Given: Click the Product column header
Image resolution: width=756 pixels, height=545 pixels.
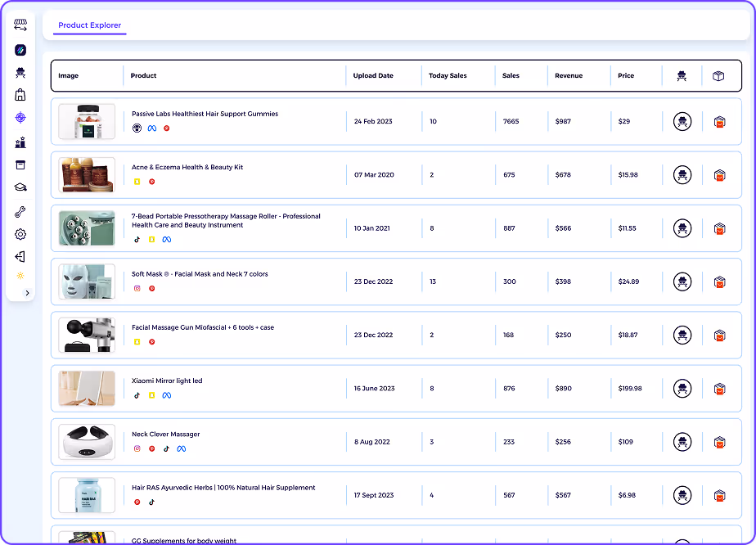Looking at the screenshot, I should click(143, 76).
